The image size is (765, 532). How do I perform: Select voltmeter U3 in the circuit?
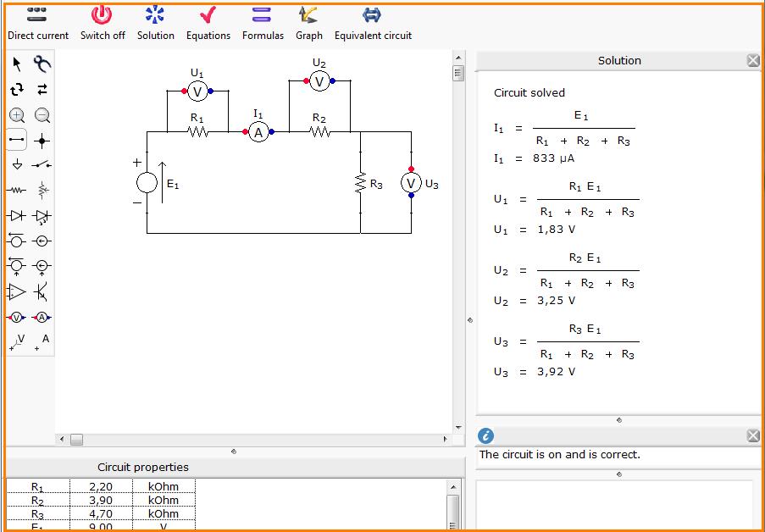click(411, 182)
